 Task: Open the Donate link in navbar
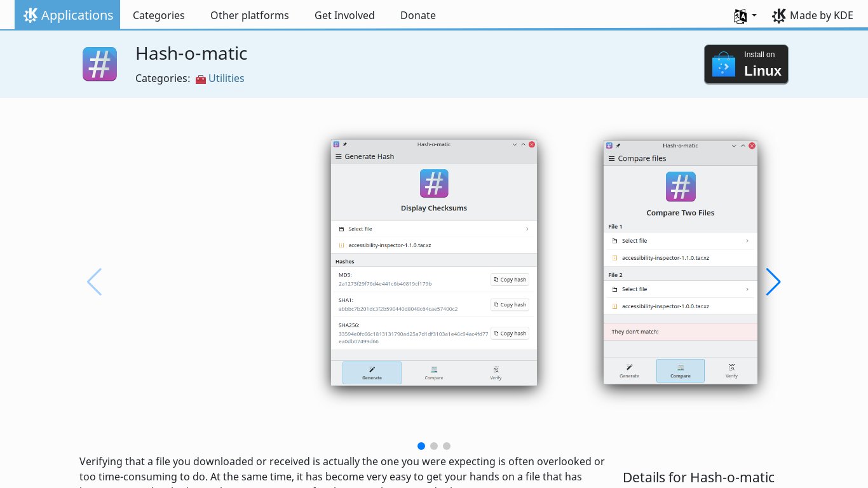418,15
